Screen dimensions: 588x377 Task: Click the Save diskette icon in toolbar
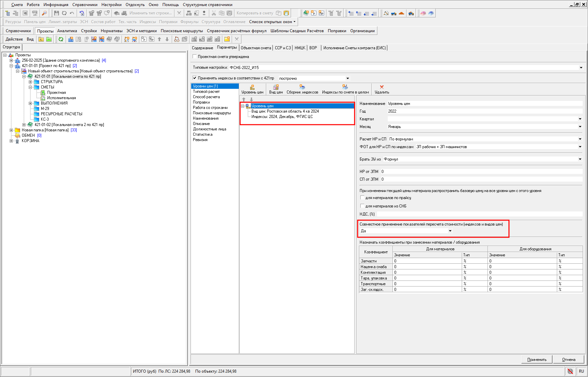[x=56, y=13]
